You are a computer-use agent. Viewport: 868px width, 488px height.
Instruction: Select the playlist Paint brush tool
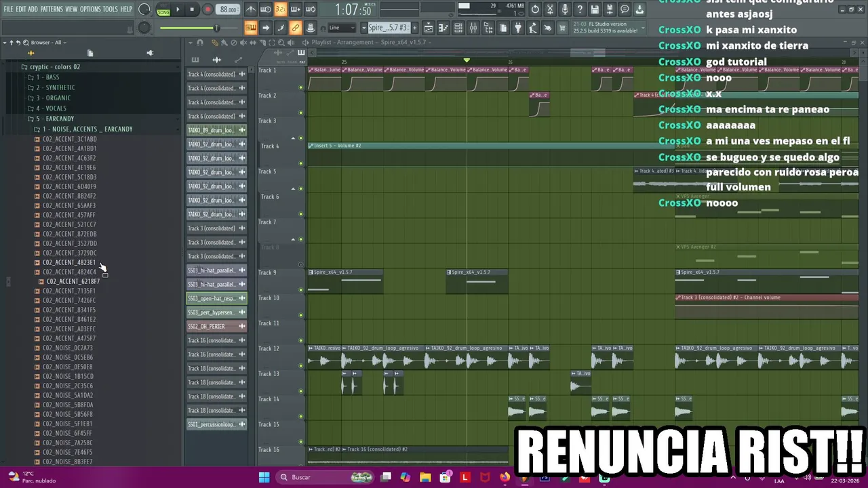(224, 42)
